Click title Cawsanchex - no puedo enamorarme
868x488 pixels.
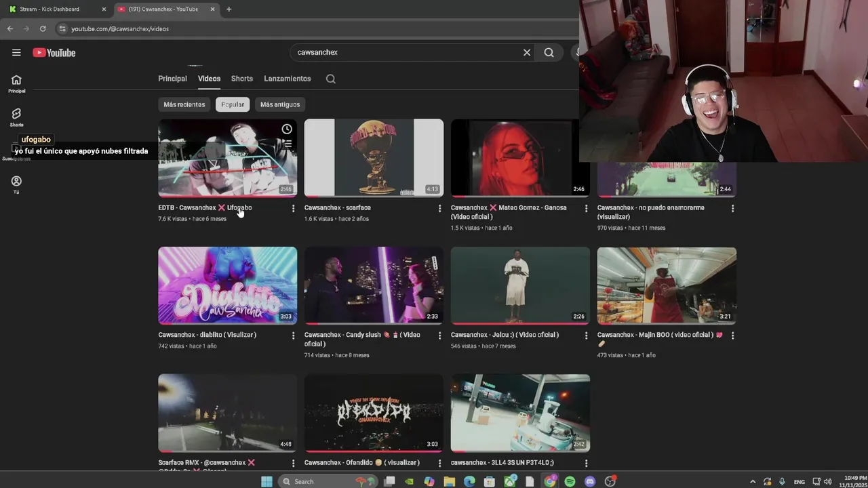[651, 212]
